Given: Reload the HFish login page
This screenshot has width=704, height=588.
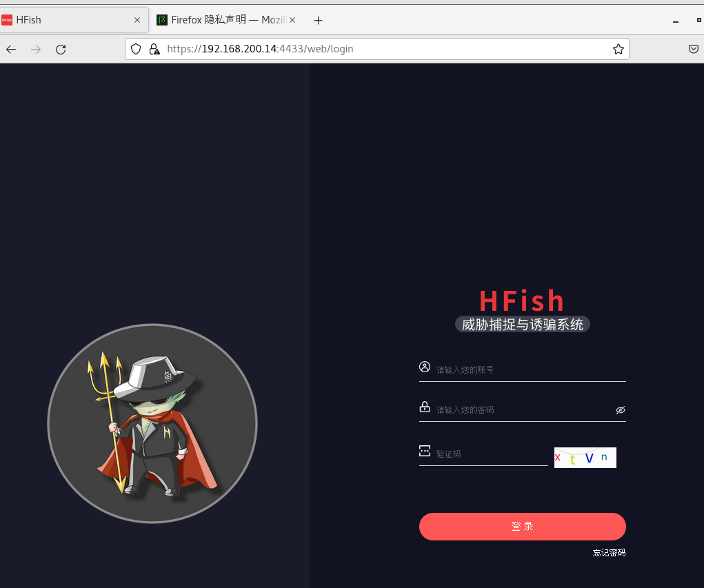Looking at the screenshot, I should (x=61, y=50).
